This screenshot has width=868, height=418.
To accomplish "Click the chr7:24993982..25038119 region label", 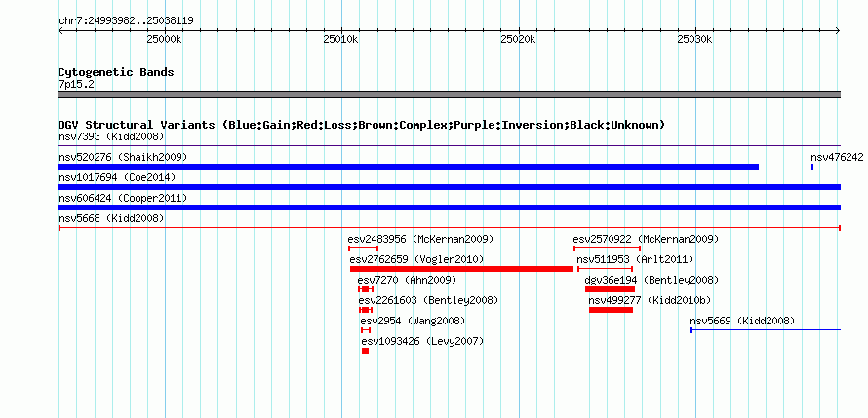I will coord(126,21).
